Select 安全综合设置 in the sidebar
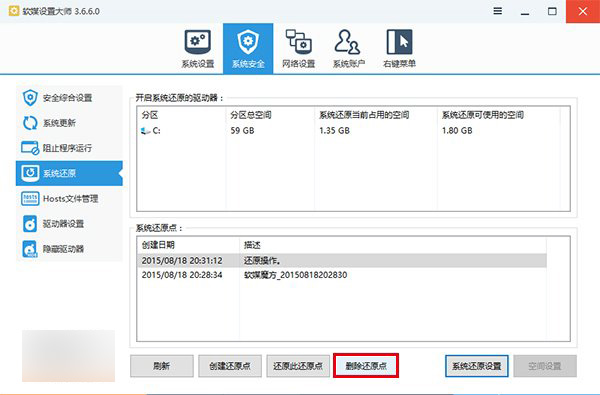Screen dimensions: 600x395 [x=69, y=98]
